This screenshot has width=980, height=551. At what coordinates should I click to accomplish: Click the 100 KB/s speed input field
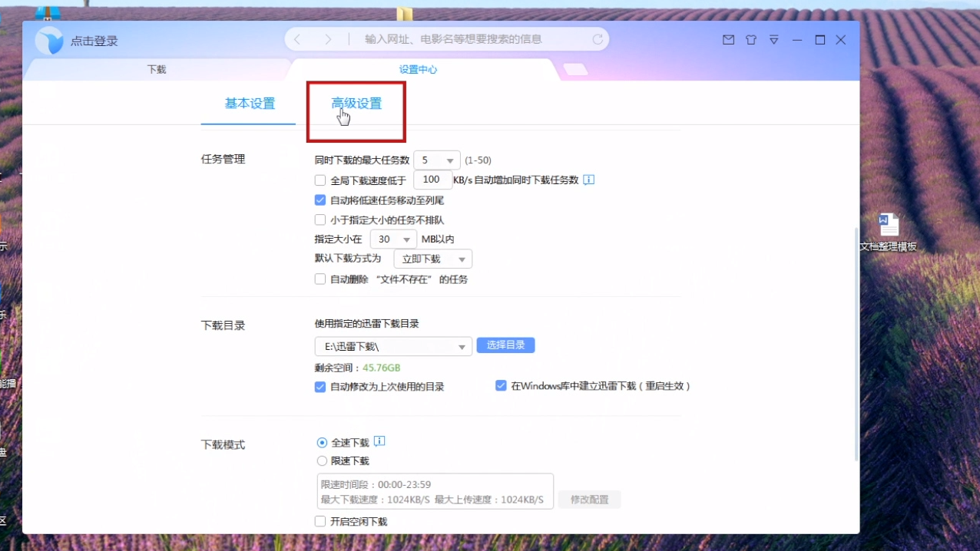point(432,180)
